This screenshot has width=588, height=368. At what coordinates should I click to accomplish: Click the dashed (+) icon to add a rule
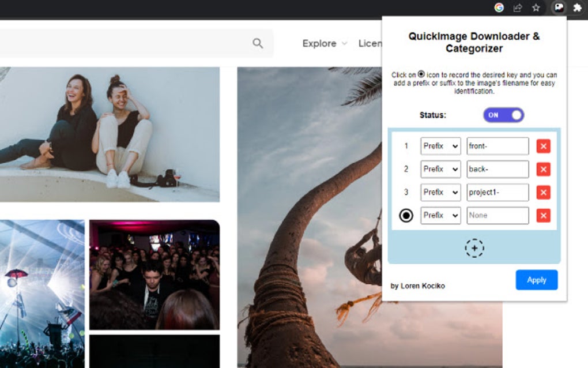(x=474, y=248)
